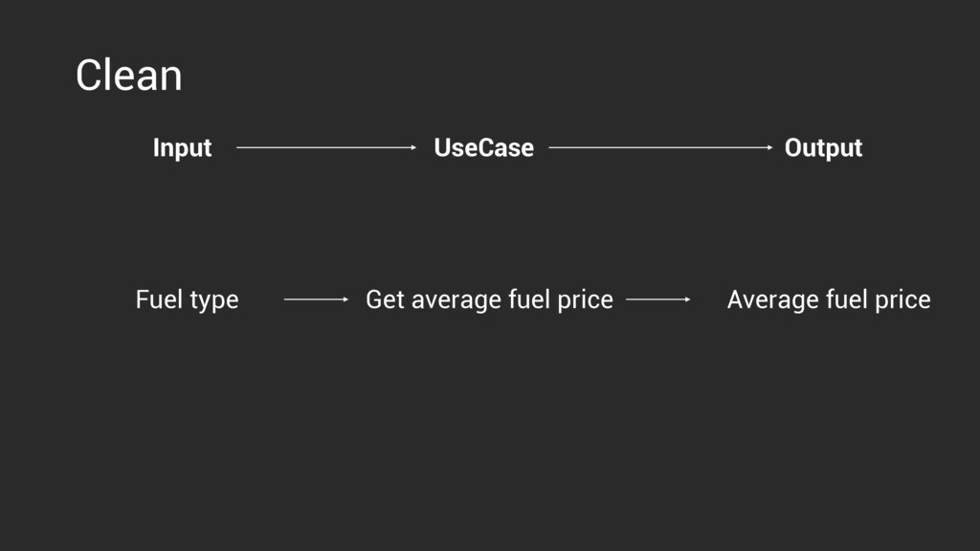Click the bold Input label
Viewport: 980px width, 551px height.
click(x=183, y=148)
